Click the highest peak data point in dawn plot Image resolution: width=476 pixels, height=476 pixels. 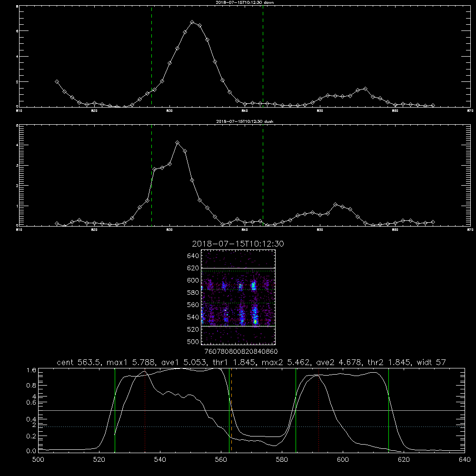pyautogui.click(x=192, y=22)
